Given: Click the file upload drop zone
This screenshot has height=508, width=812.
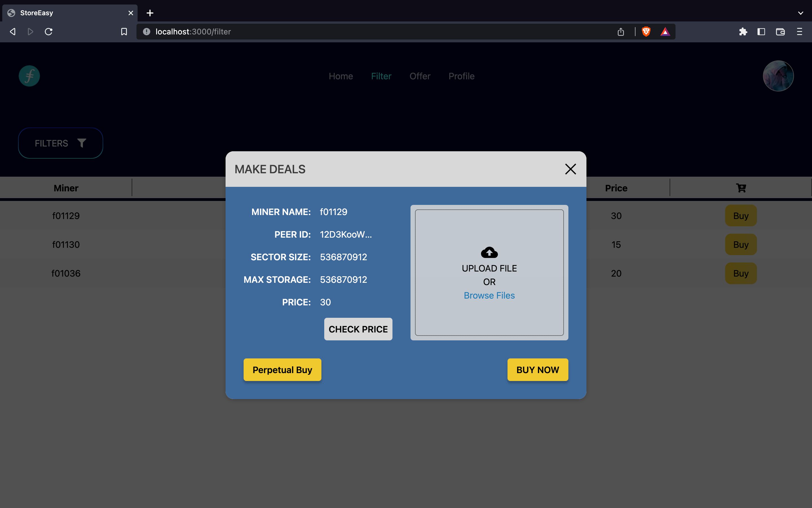Looking at the screenshot, I should click(x=489, y=272).
